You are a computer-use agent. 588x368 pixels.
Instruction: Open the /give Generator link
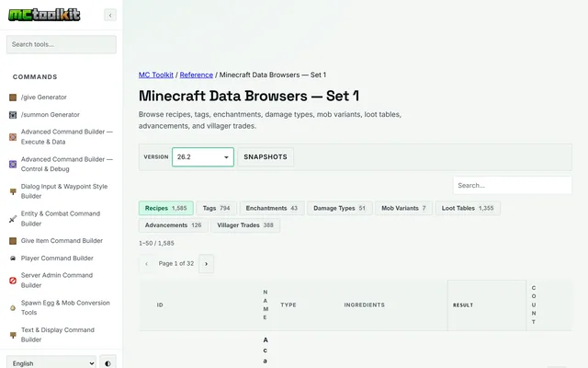pyautogui.click(x=44, y=98)
